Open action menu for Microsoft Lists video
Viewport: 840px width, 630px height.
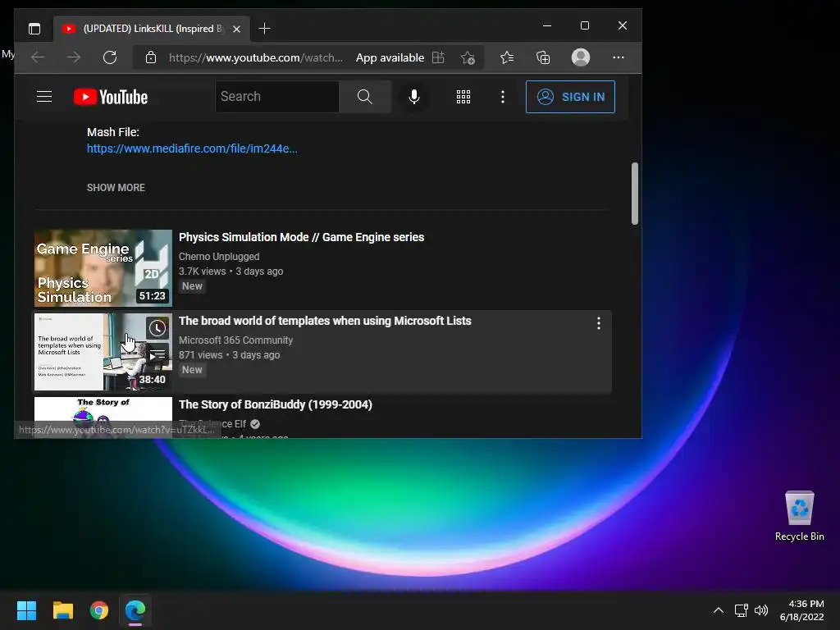coord(598,323)
